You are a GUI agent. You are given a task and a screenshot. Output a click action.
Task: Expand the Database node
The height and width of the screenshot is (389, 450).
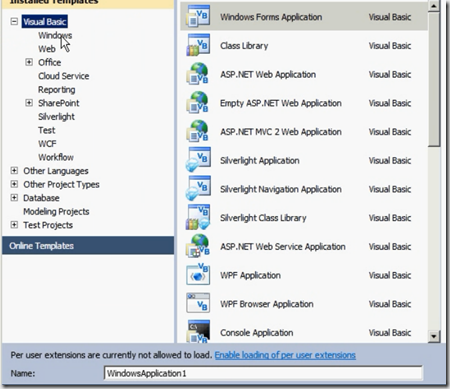14,198
